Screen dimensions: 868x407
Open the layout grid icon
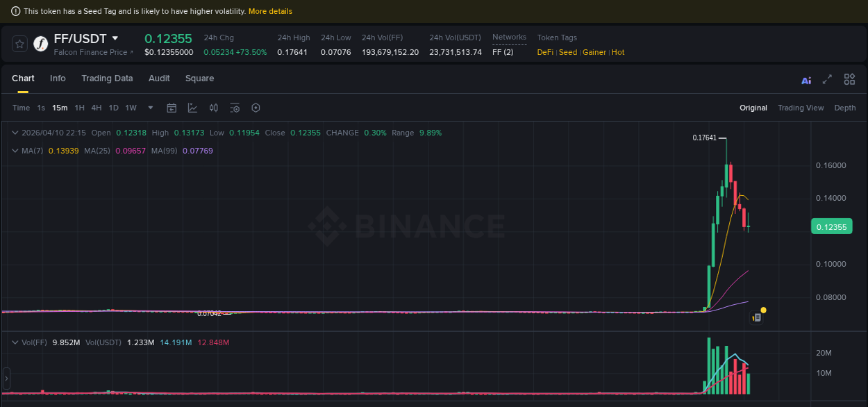click(849, 79)
